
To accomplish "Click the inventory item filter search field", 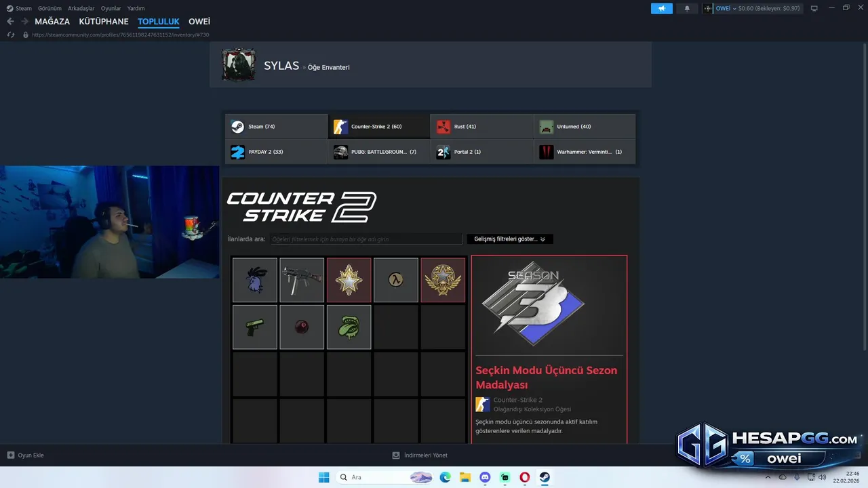I will (366, 239).
